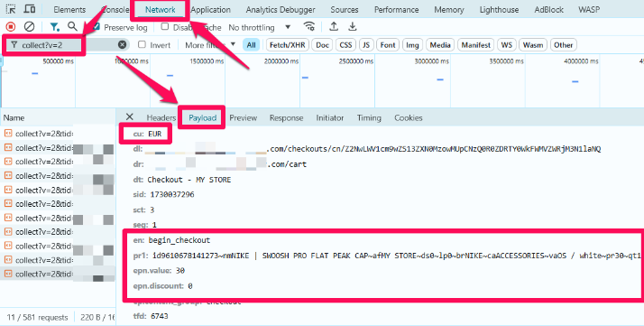Open the Memory panel tab

coord(449,9)
